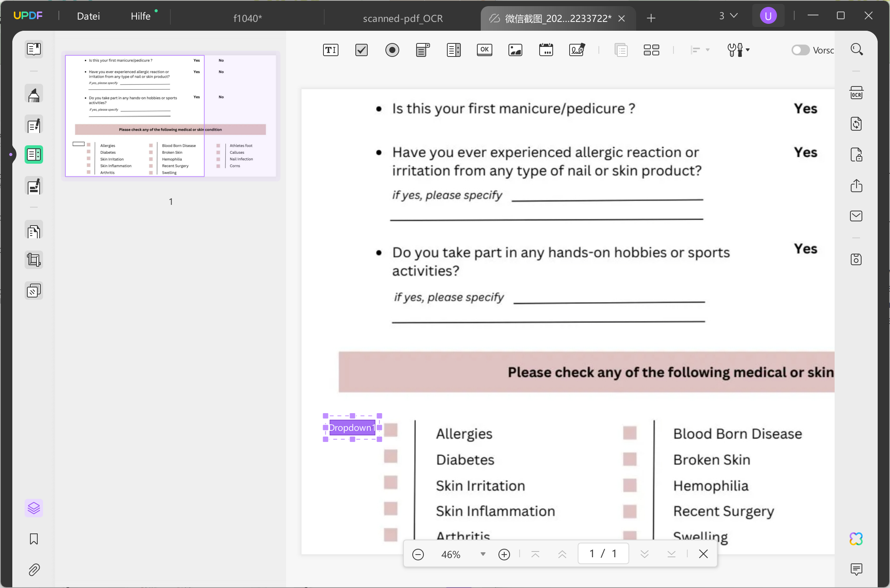Open the Crop pages tool
Viewport: 890px width, 588px height.
point(33,259)
